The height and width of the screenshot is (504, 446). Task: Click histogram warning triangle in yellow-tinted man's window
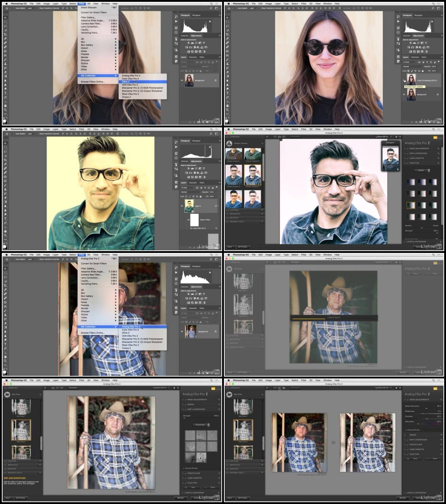pyautogui.click(x=210, y=146)
